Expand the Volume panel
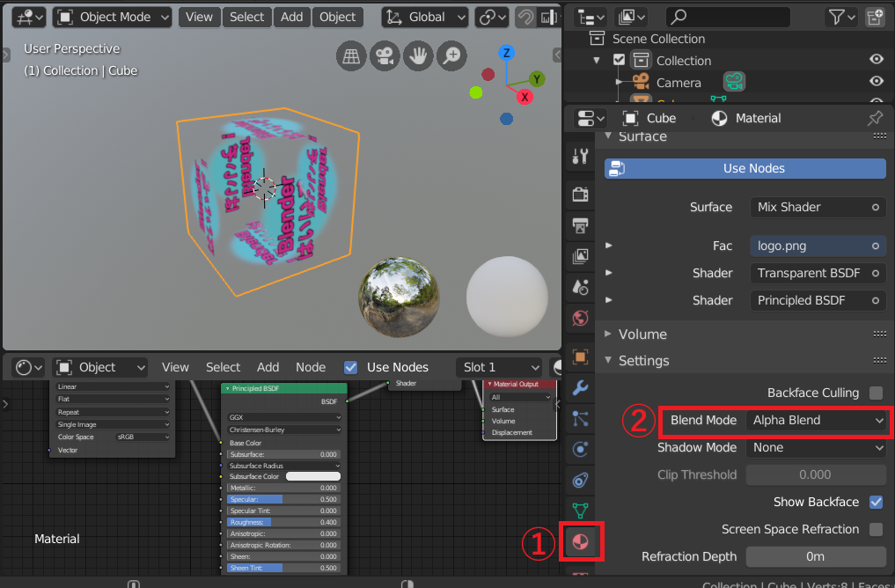This screenshot has width=895, height=588. pyautogui.click(x=608, y=334)
